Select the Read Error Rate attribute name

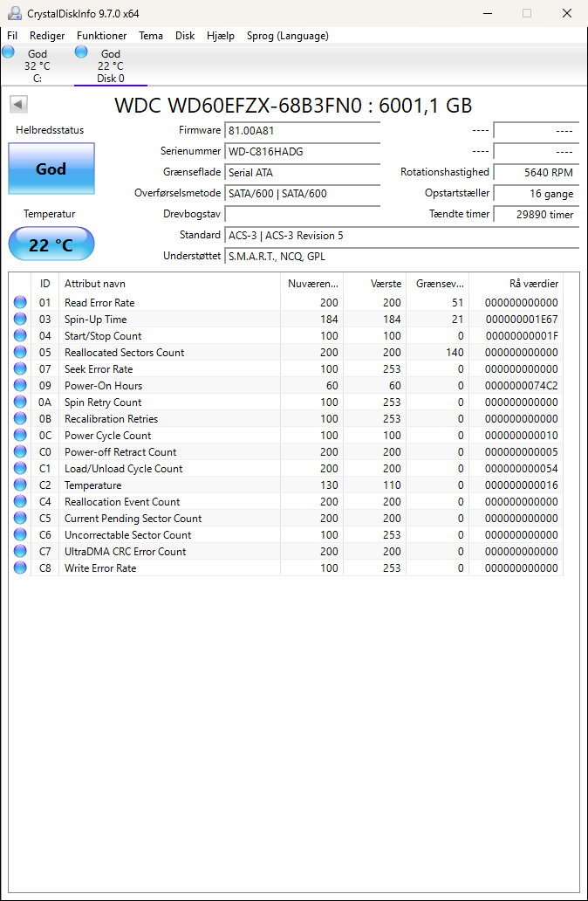coord(99,303)
